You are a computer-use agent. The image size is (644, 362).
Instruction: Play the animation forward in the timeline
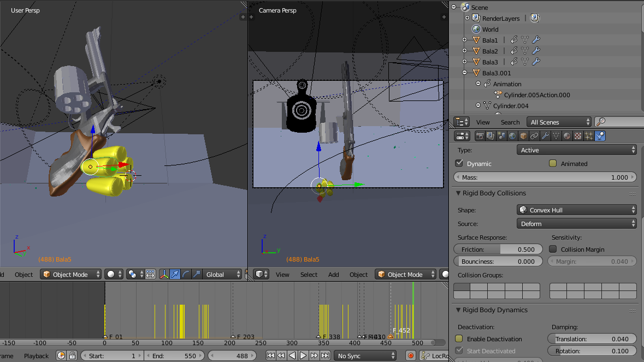pyautogui.click(x=303, y=355)
